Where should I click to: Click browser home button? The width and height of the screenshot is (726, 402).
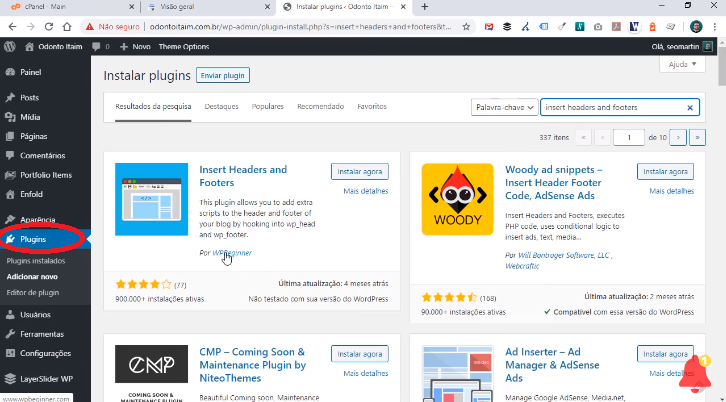tap(67, 27)
